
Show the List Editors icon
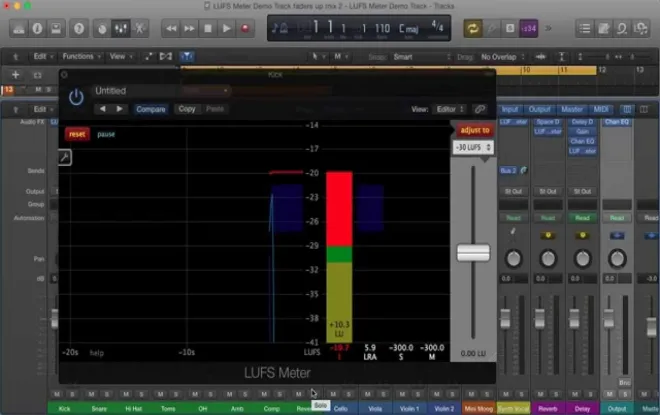pyautogui.click(x=585, y=29)
